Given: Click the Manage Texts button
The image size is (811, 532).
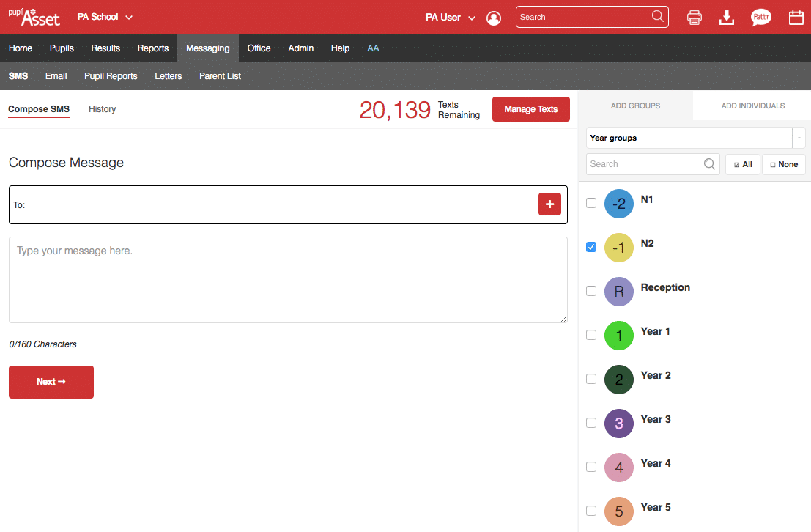Looking at the screenshot, I should [530, 109].
